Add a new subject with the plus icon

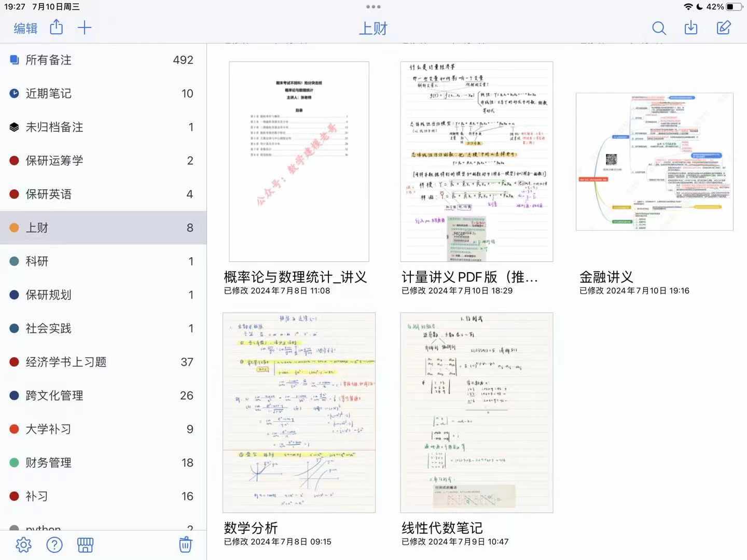[84, 27]
